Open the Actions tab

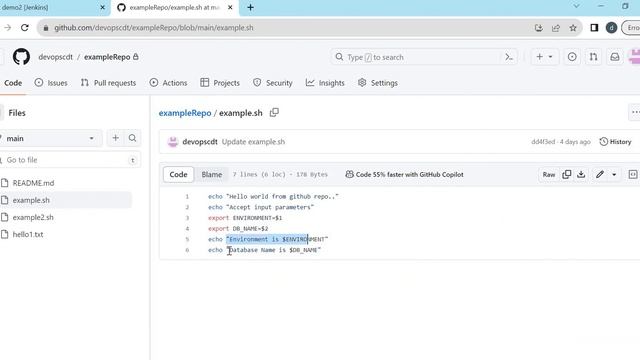[x=168, y=83]
